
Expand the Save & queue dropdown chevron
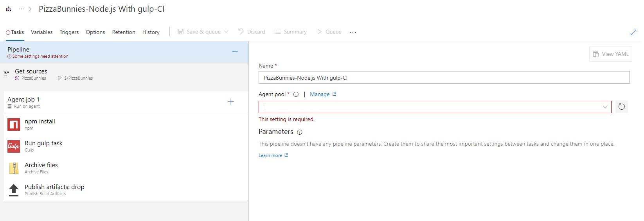(226, 32)
